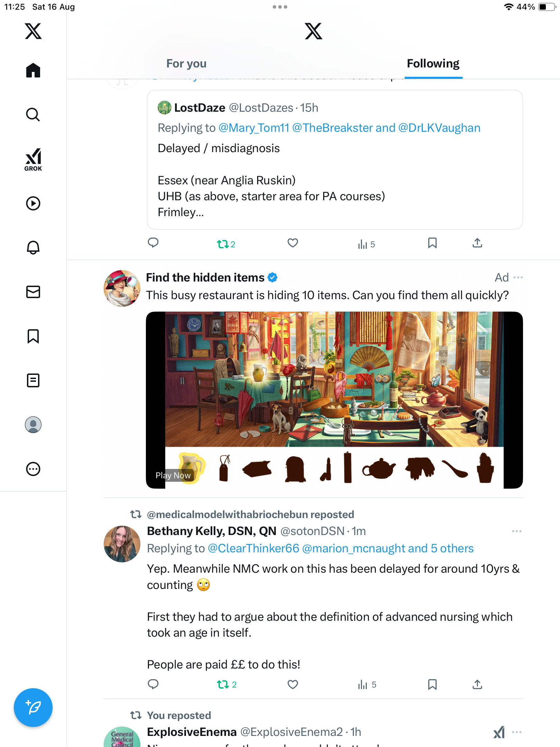Select the Following tab

coord(433,64)
